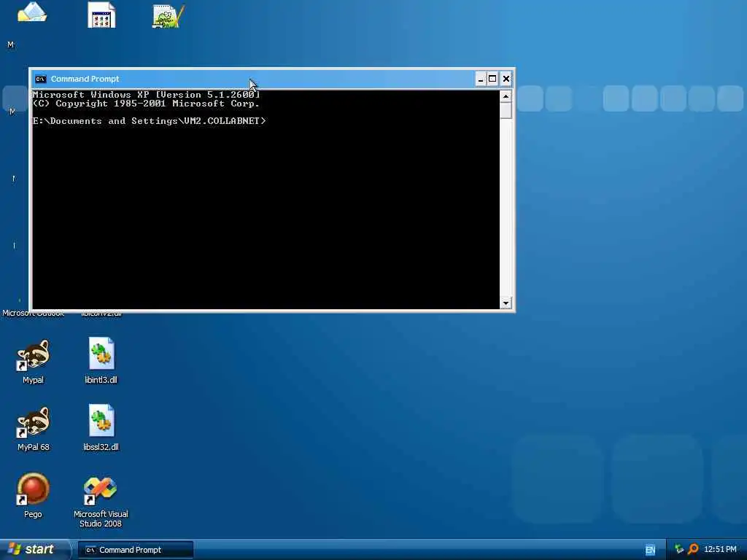Click the E:\Documents and Settings prompt line
The height and width of the screenshot is (560, 747).
point(149,121)
